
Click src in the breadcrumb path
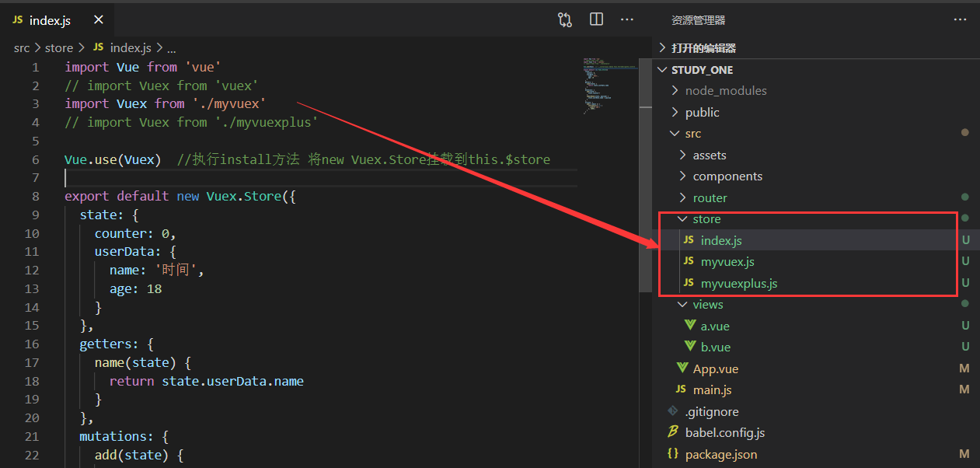click(x=22, y=48)
